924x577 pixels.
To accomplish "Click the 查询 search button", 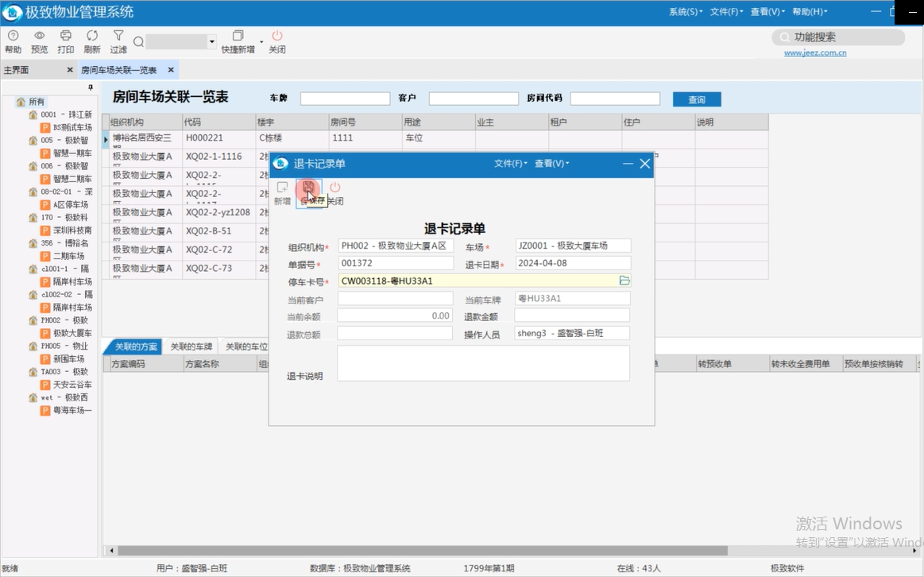I will pyautogui.click(x=696, y=99).
